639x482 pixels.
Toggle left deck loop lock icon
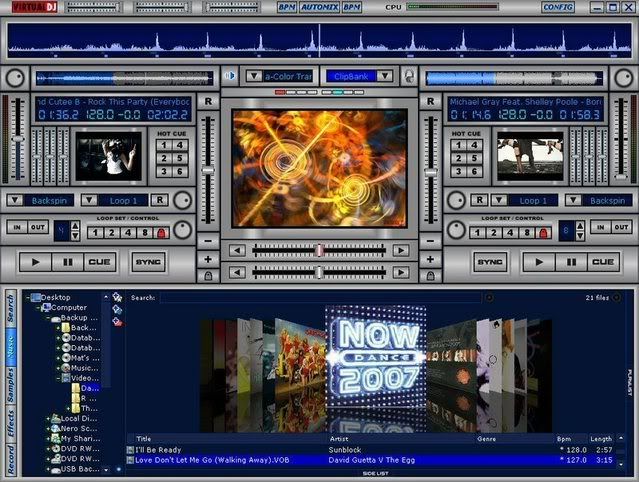tap(161, 233)
